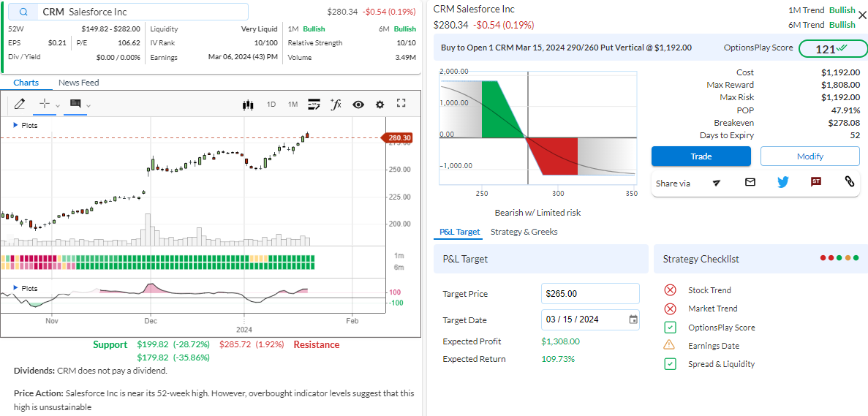Screen dimensions: 868x416
Task: Expand chart to fullscreen
Action: [x=401, y=103]
